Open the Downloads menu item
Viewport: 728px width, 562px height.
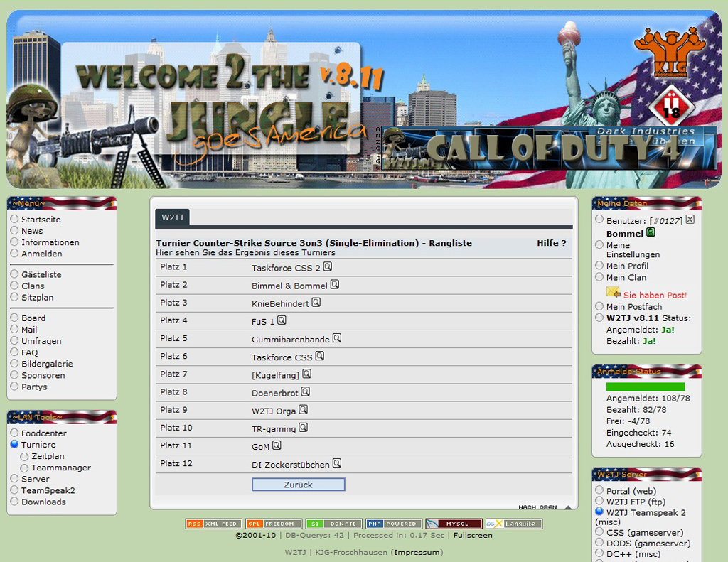43,502
